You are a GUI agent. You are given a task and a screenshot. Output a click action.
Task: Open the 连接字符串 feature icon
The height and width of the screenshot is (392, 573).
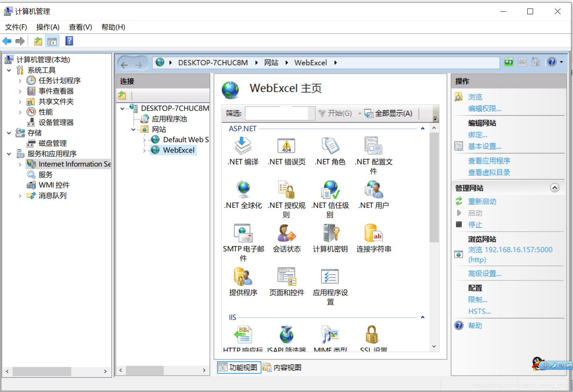pyautogui.click(x=373, y=233)
